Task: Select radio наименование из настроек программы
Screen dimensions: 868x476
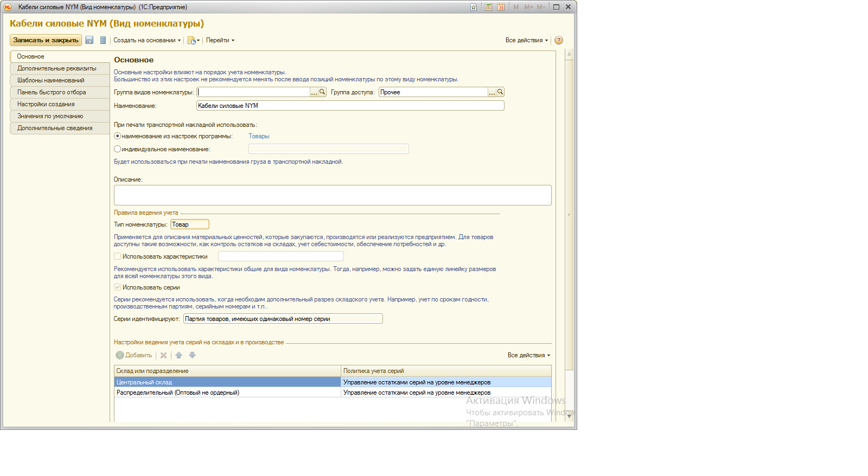Action: tap(117, 136)
